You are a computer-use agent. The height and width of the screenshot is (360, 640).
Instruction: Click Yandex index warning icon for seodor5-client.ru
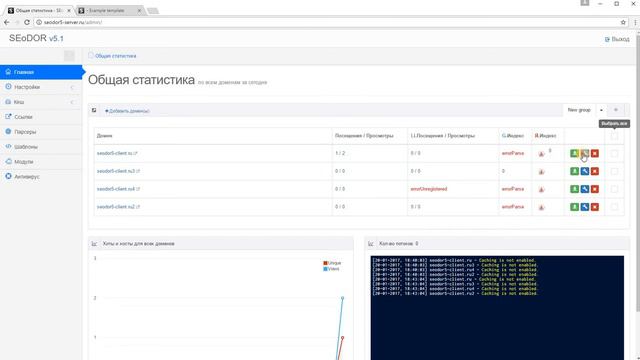pyautogui.click(x=541, y=154)
